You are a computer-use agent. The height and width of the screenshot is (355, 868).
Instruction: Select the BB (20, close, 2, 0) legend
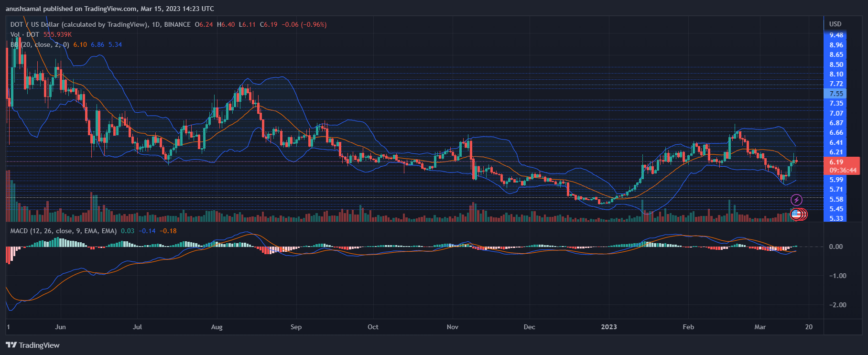(40, 44)
